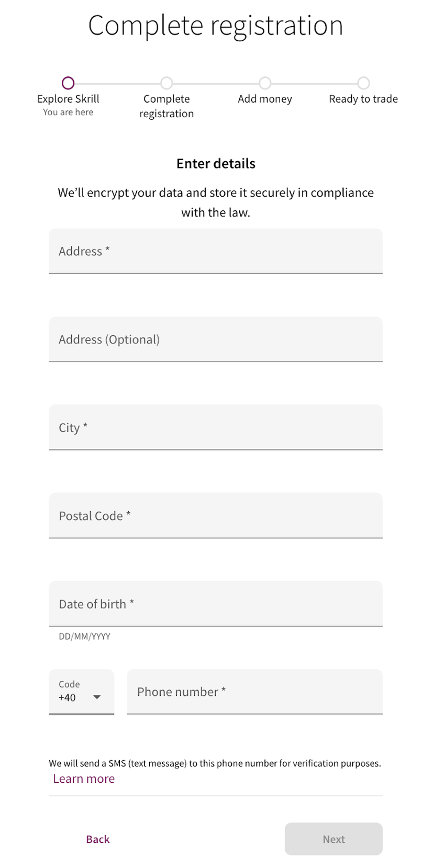Select the Explore Skrill step label

(68, 99)
